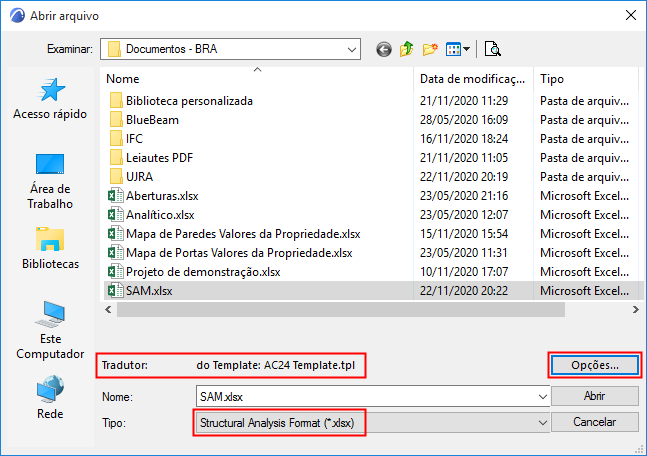Open Área de Trabalho in sidebar

point(50,182)
